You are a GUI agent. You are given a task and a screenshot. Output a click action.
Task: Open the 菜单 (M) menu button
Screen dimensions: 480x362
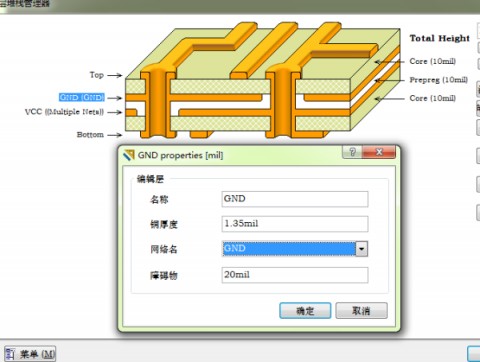click(x=30, y=353)
